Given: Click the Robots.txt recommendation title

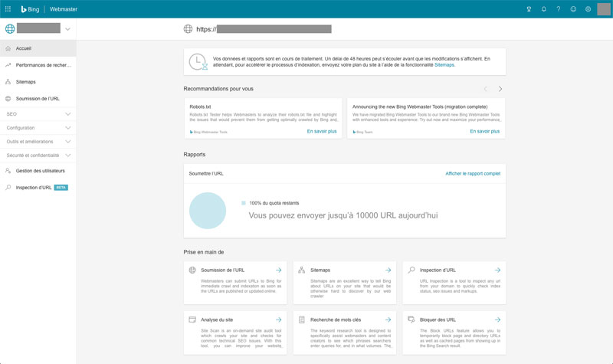Looking at the screenshot, I should point(200,107).
